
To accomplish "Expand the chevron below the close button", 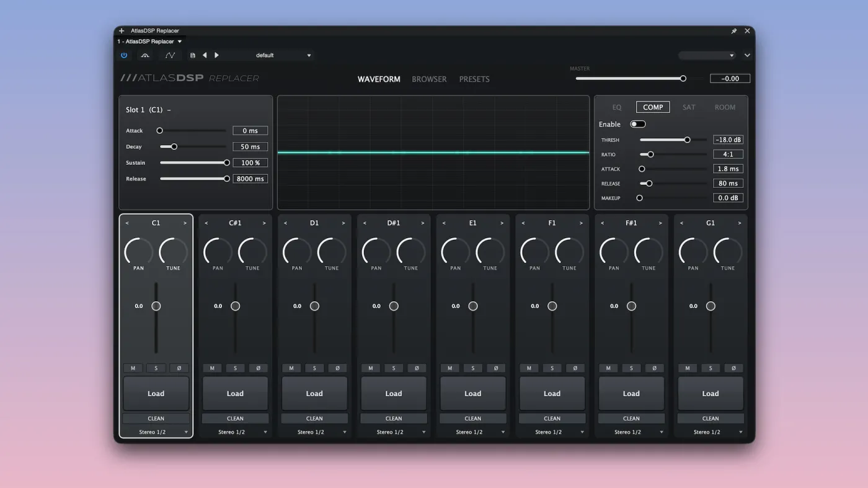I will 747,55.
